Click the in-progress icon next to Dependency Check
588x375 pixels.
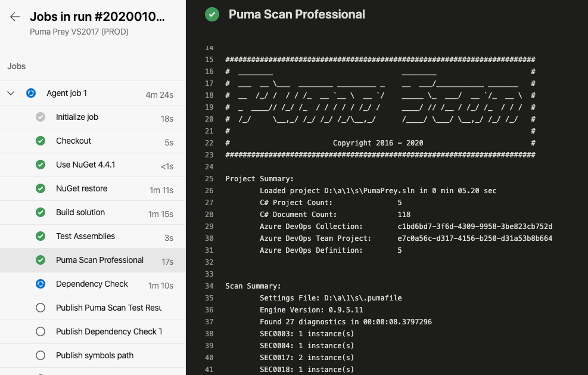click(x=40, y=285)
